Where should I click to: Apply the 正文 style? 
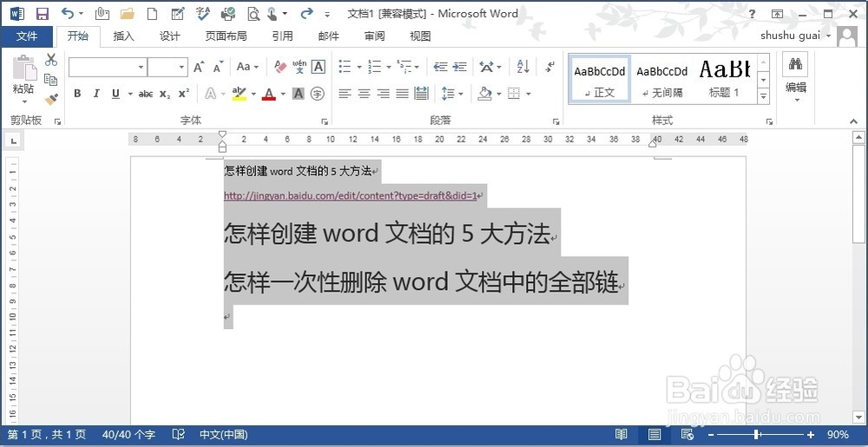coord(600,80)
